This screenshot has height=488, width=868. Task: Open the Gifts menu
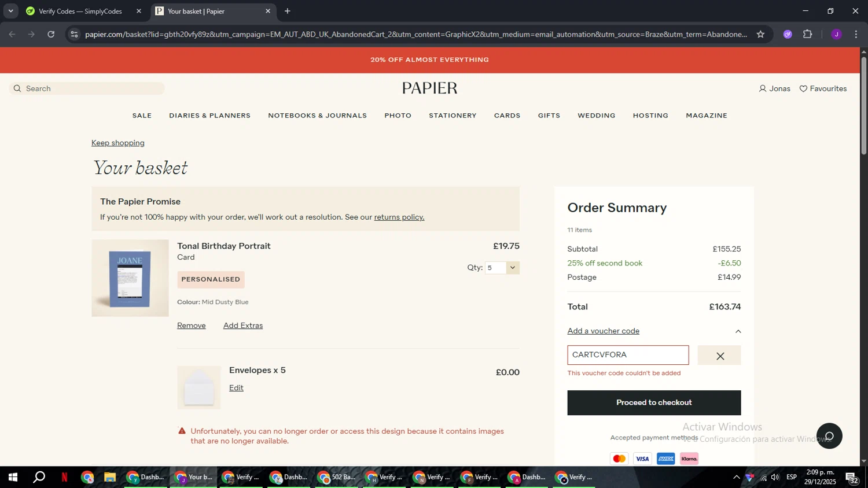[549, 116]
